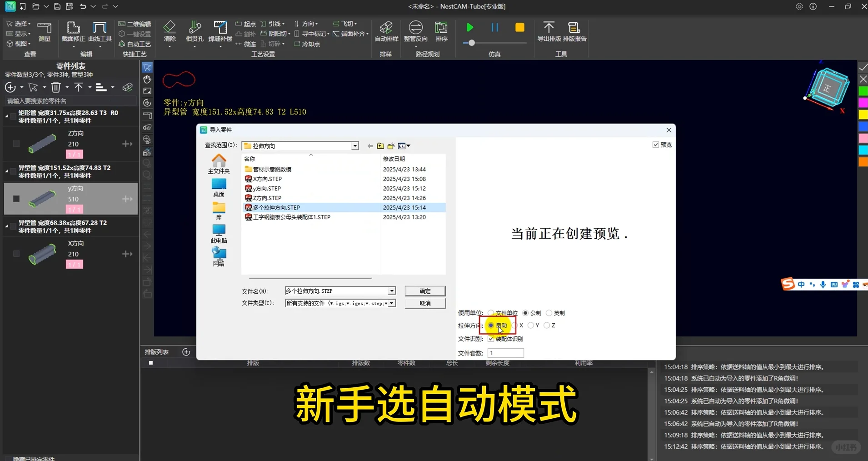Select the Y extrusion direction radio button
The width and height of the screenshot is (868, 461).
[532, 326]
